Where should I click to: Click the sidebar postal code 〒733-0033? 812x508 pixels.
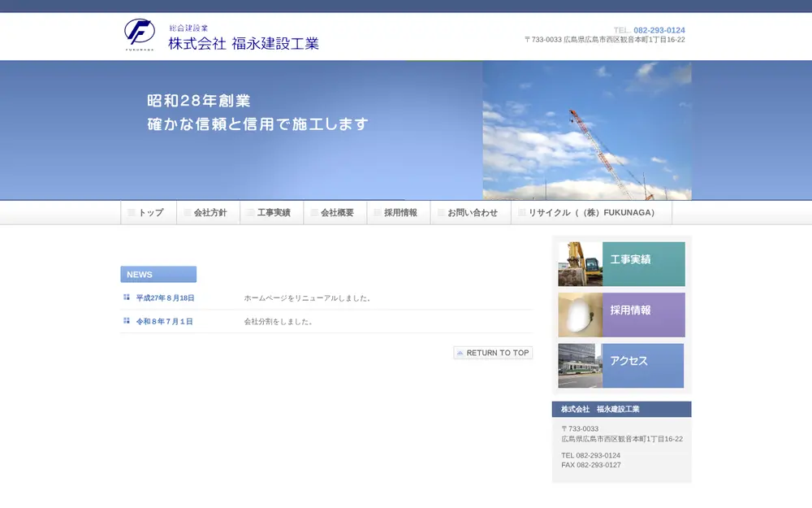click(580, 428)
